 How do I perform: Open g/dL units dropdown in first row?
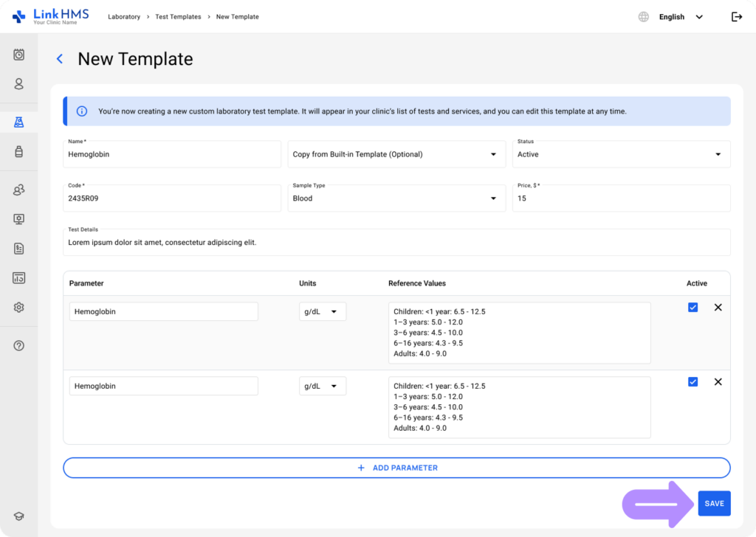tap(323, 311)
